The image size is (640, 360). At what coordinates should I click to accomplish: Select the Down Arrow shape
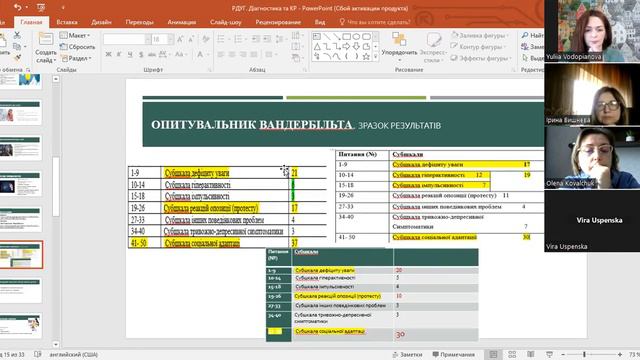pos(356,47)
